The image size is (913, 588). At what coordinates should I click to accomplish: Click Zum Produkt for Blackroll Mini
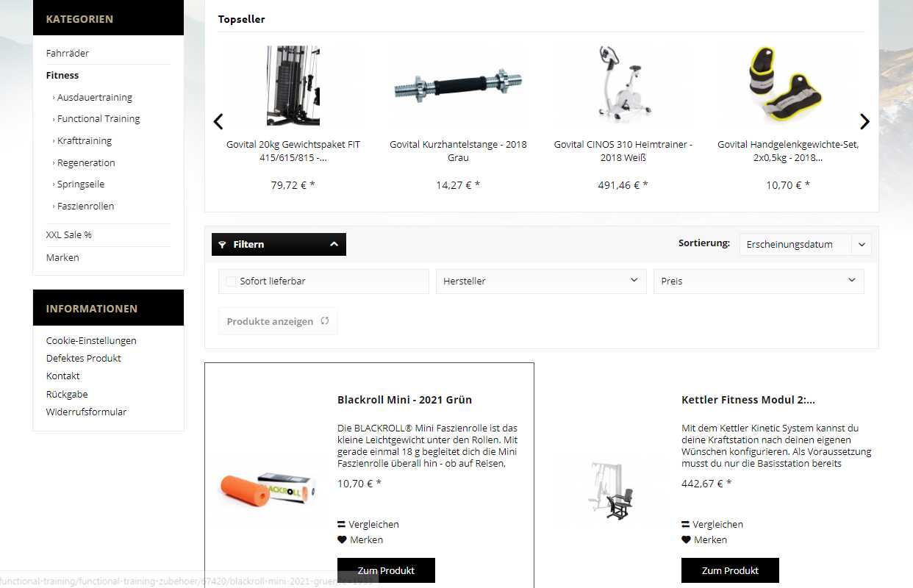tap(386, 570)
